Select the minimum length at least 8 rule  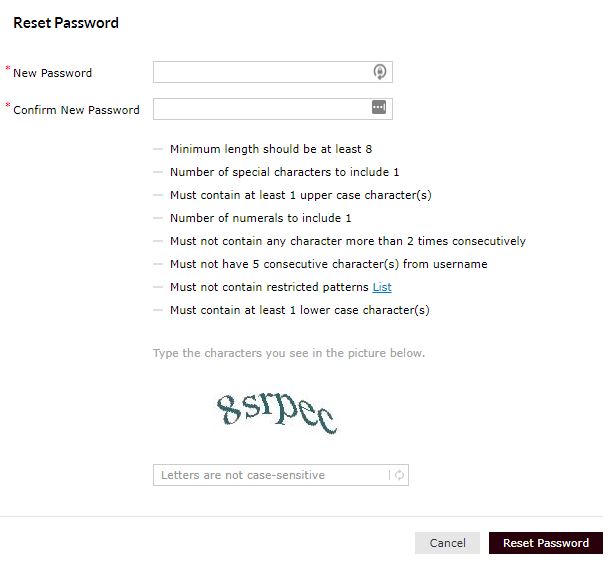[x=271, y=149]
